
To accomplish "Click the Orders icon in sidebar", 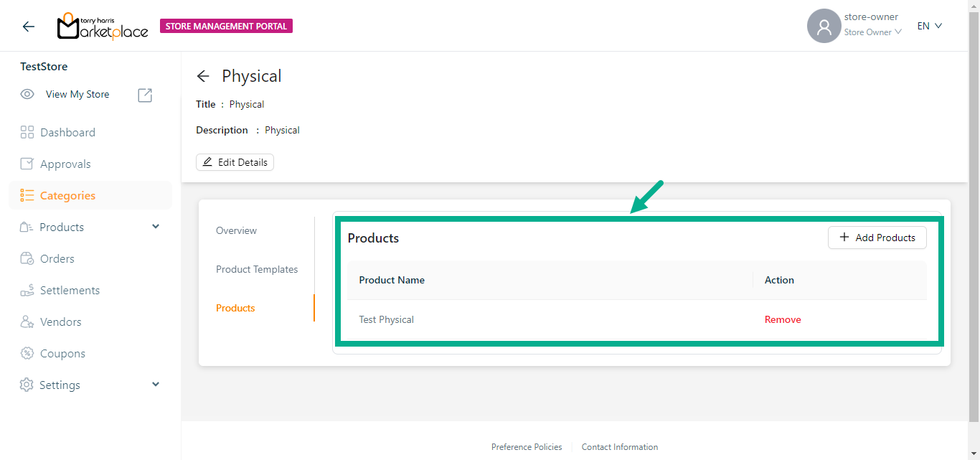I will [x=27, y=258].
